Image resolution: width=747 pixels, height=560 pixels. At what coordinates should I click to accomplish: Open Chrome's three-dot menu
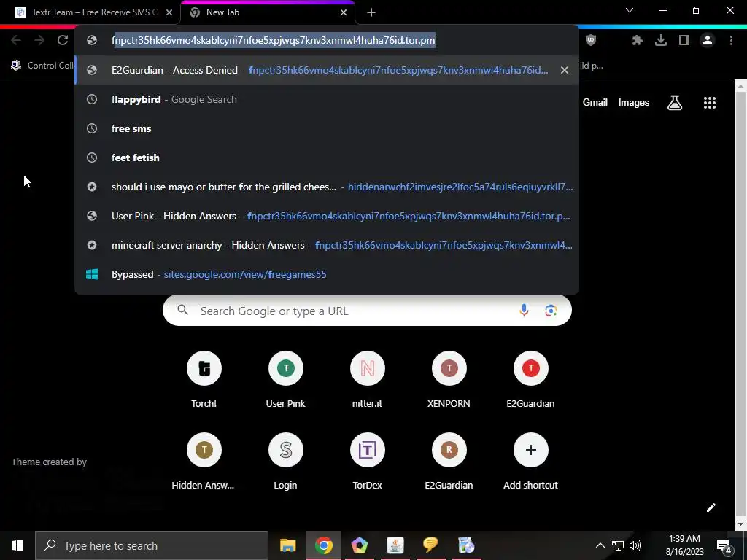pos(731,41)
